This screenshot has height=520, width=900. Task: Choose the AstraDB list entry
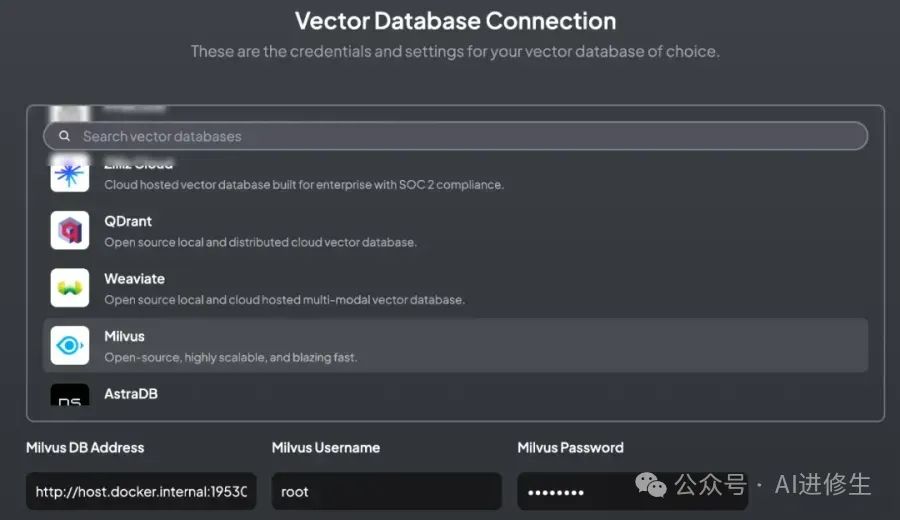click(x=131, y=394)
